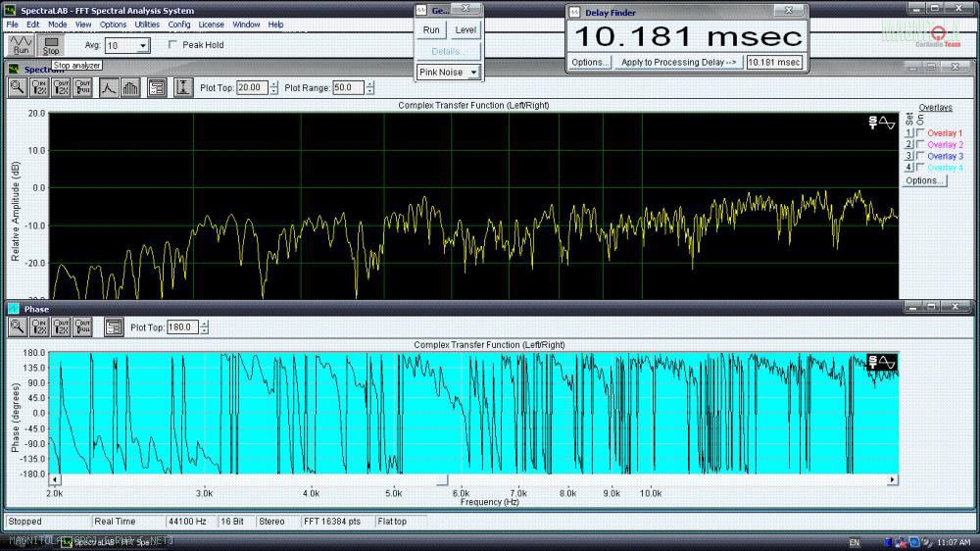This screenshot has height=551, width=980.
Task: Click Spectrum window zoom out 2X icon
Action: (61, 87)
